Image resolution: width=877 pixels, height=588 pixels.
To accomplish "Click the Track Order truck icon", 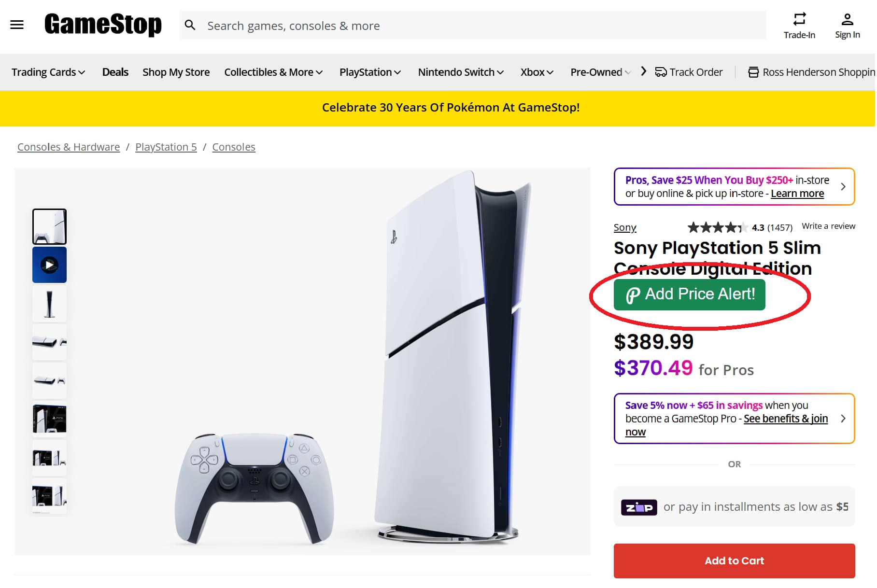I will click(661, 71).
